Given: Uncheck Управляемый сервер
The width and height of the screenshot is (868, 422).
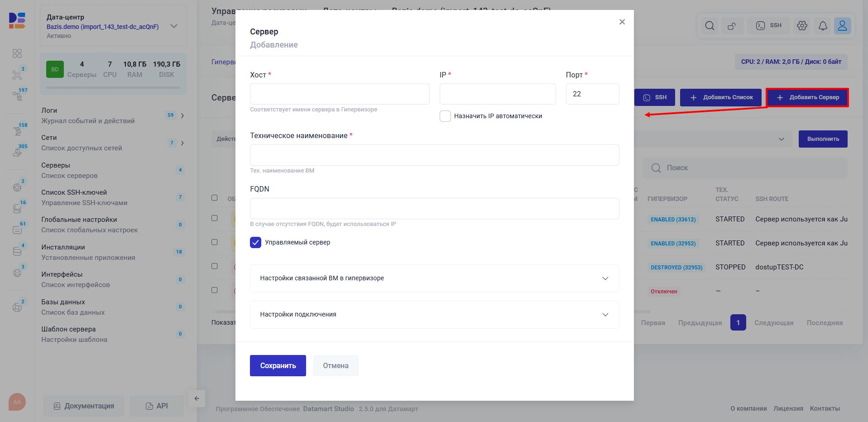Looking at the screenshot, I should (255, 243).
